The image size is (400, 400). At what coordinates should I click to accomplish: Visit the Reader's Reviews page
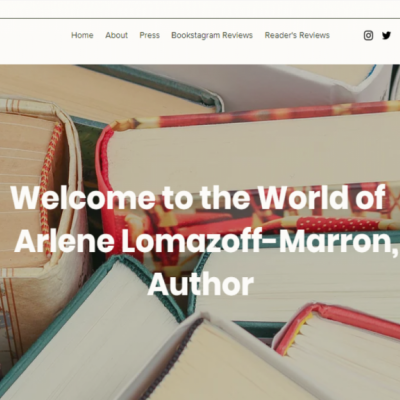pos(297,35)
